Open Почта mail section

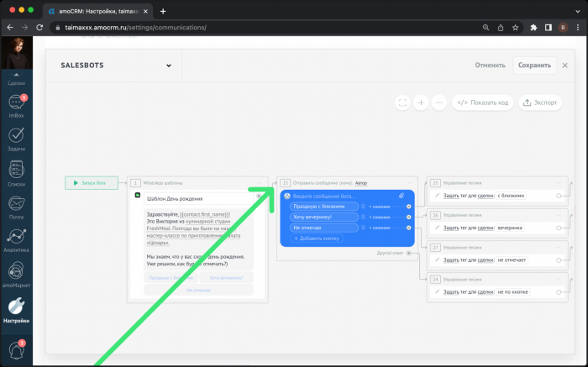[16, 206]
